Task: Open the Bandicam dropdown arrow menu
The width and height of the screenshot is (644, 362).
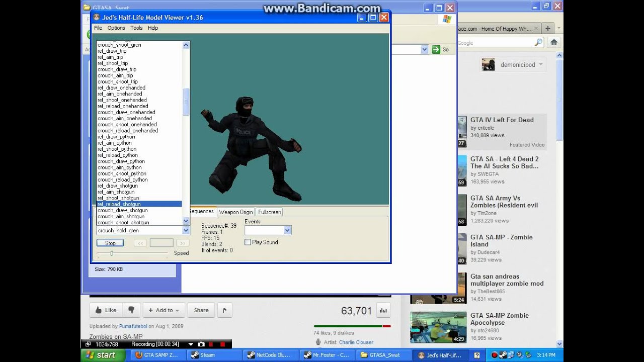Action: tap(191, 344)
